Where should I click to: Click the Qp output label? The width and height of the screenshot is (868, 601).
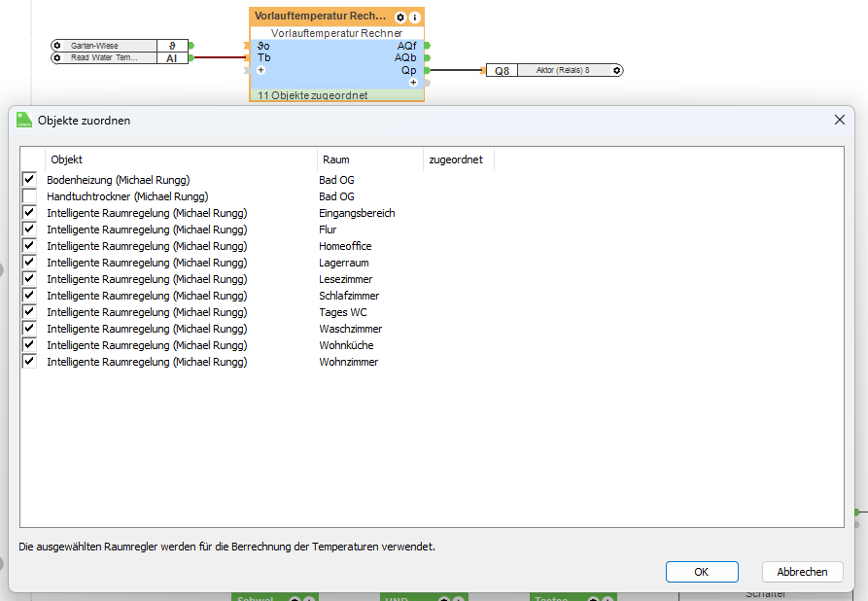(408, 70)
